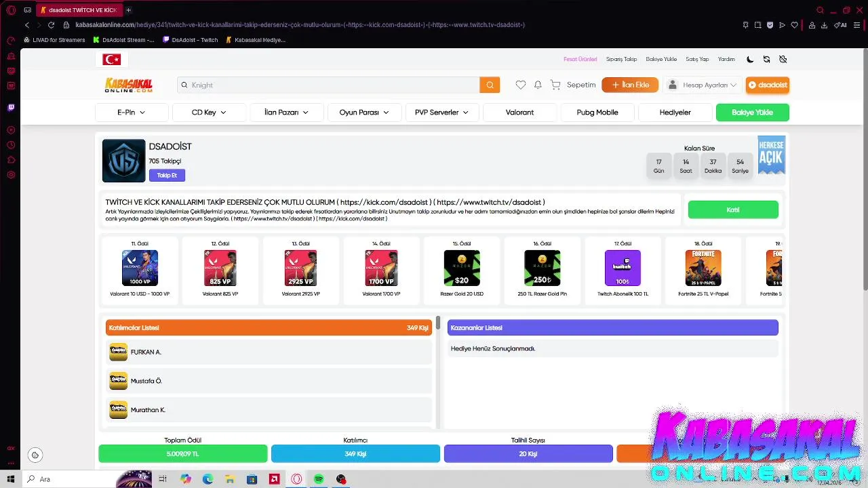
Task: Open the browser AI assistant icon
Action: click(841, 25)
